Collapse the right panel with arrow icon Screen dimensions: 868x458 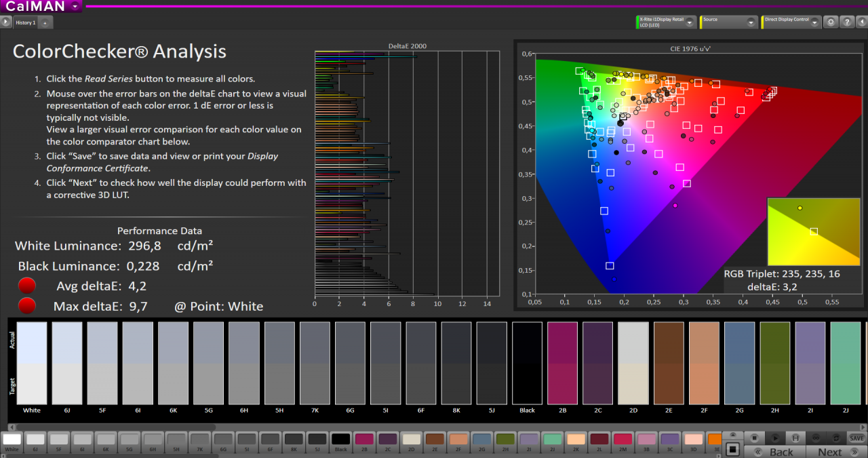[x=861, y=22]
